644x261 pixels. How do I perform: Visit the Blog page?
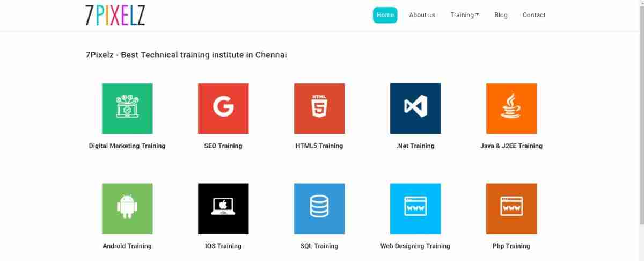coord(501,15)
